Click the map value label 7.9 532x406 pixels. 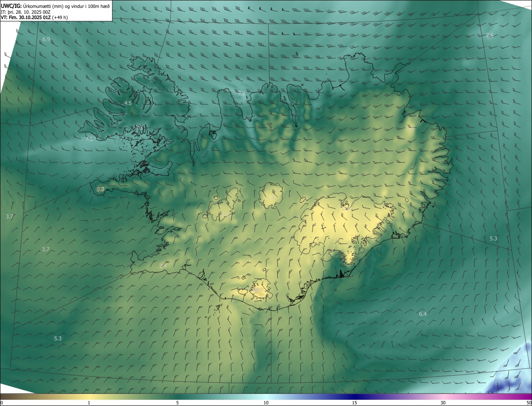tap(241, 94)
